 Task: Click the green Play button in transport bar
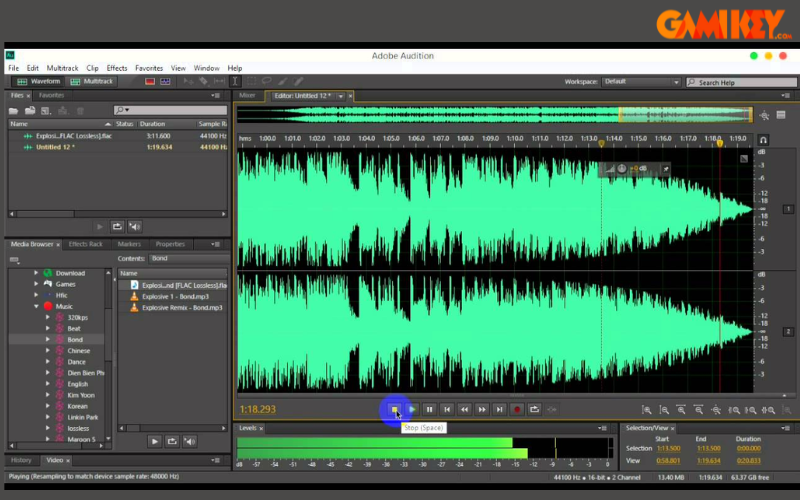(412, 409)
